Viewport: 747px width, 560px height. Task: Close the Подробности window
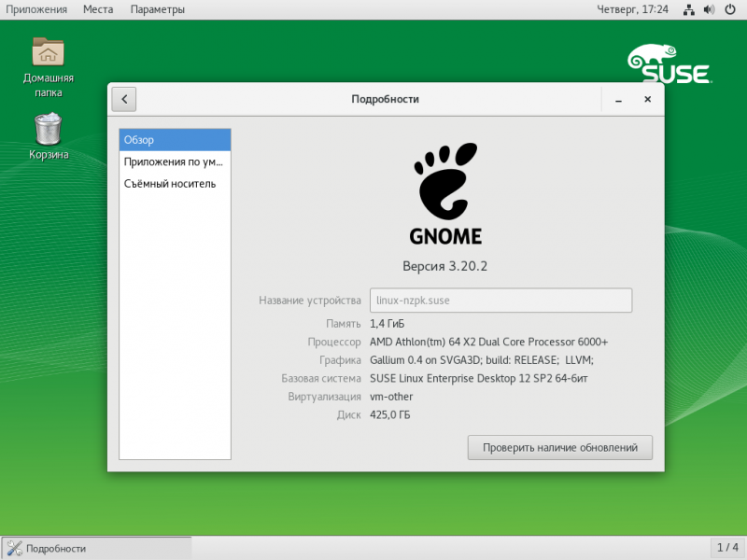pyautogui.click(x=647, y=99)
